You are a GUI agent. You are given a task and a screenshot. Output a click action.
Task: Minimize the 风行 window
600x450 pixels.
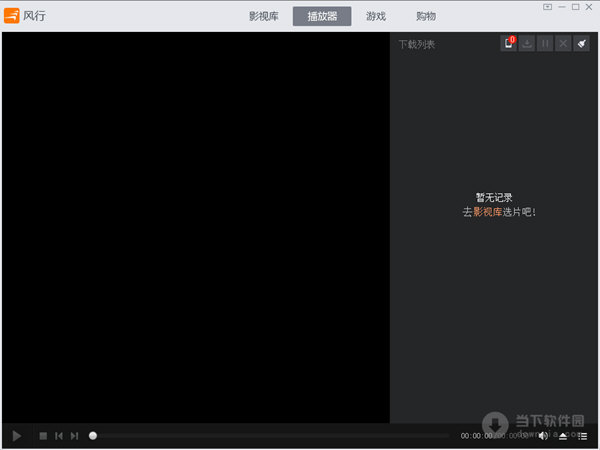pos(562,7)
